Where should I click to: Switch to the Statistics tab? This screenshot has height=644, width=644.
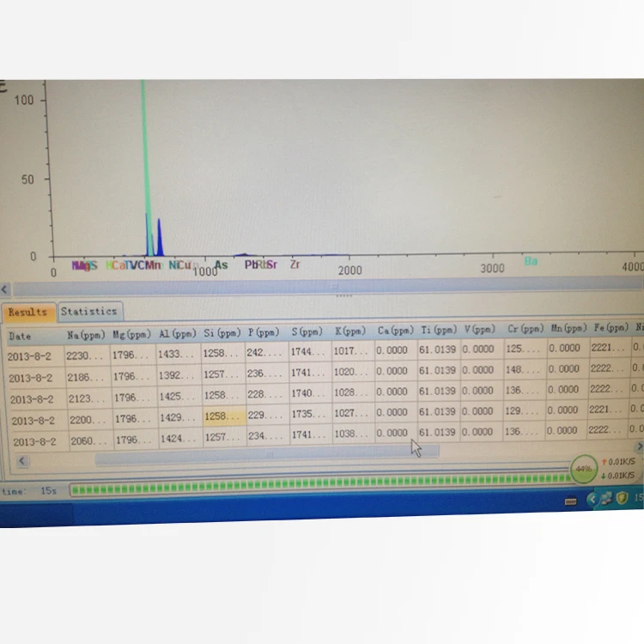(90, 312)
